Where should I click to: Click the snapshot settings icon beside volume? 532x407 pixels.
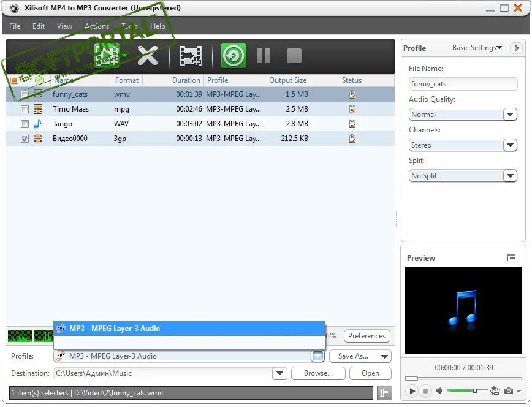[x=495, y=391]
